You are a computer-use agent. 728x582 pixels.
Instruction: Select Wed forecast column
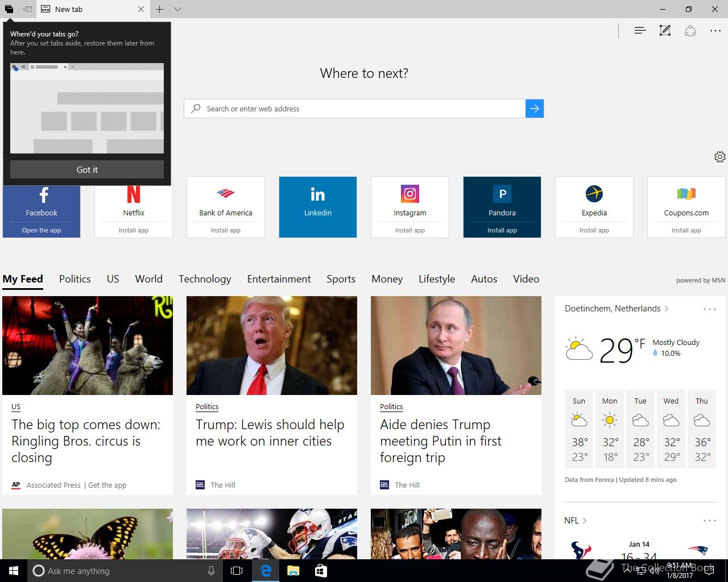coord(671,429)
